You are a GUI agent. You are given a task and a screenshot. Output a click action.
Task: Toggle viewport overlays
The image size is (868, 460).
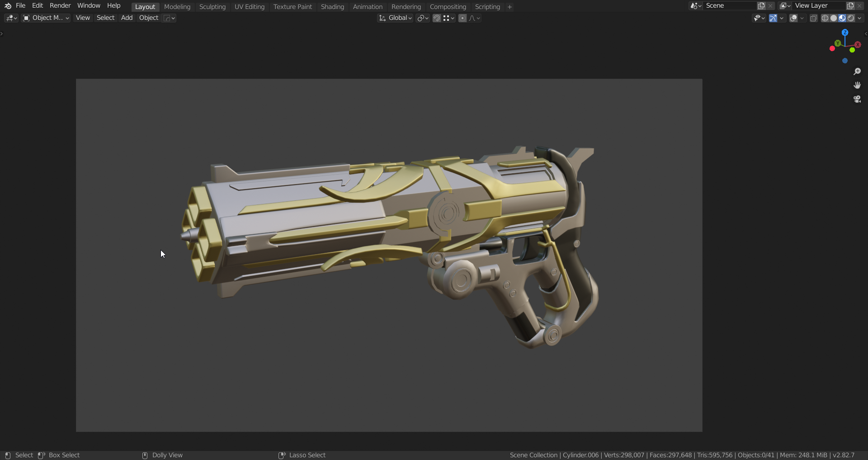793,18
